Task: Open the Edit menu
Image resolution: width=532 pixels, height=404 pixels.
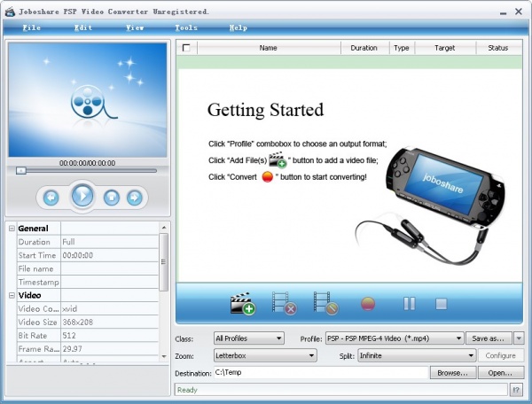Action: pos(83,27)
